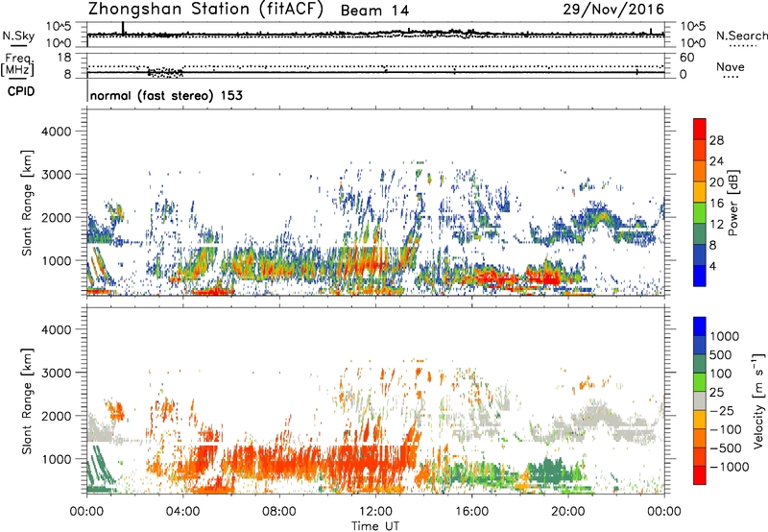Screen dimensions: 768x532
Task: Click the '12:00' time axis label
Action: pyautogui.click(x=375, y=512)
